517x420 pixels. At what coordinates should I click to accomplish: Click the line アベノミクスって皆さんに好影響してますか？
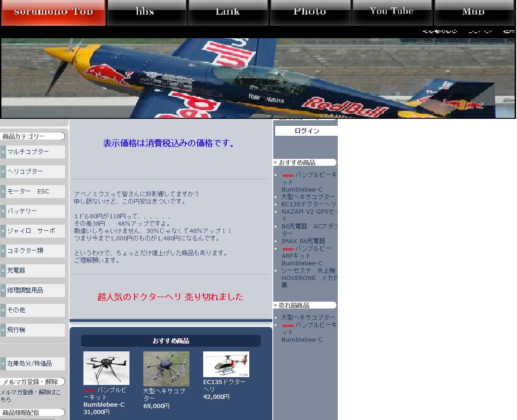(x=136, y=194)
